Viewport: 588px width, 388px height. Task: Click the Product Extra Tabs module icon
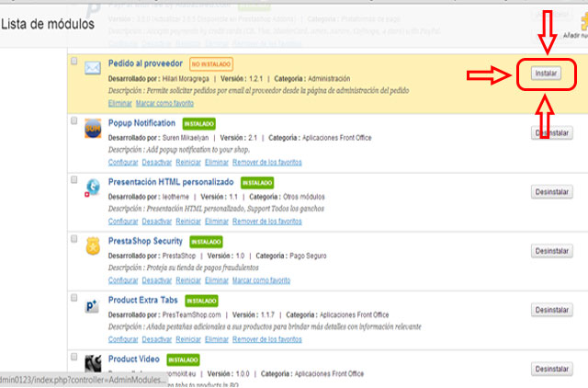pyautogui.click(x=92, y=306)
